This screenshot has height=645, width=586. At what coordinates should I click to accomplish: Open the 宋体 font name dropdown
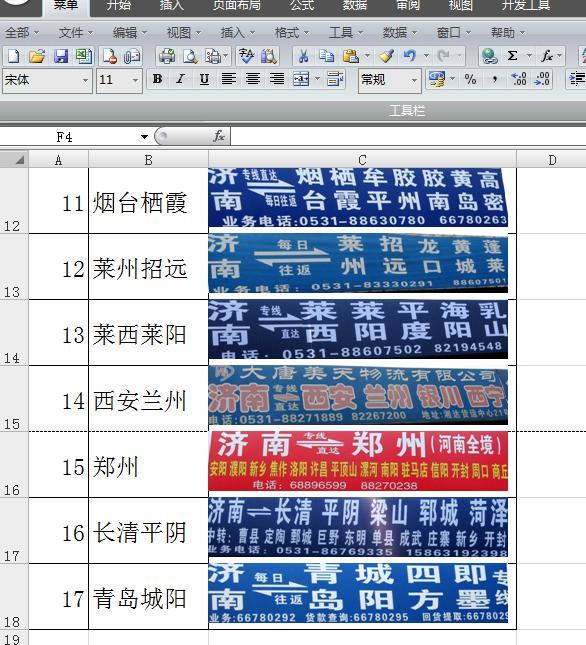pos(85,80)
